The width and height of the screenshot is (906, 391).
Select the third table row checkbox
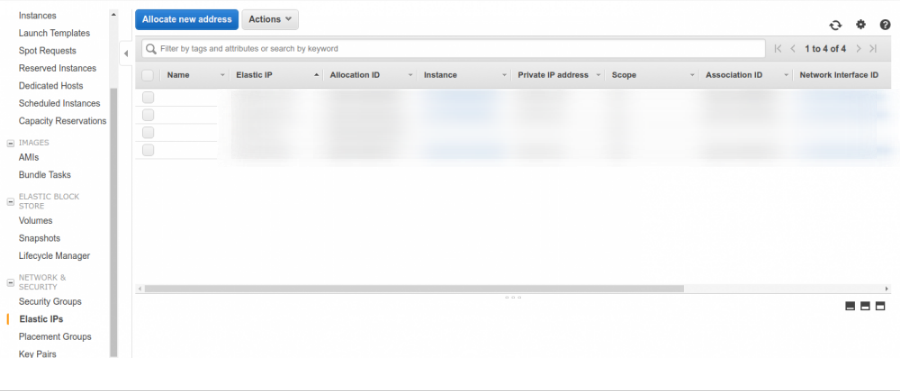point(148,132)
